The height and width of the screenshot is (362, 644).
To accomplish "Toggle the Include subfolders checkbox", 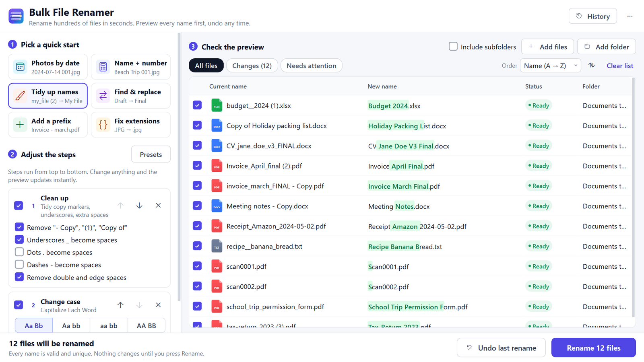I will (453, 46).
